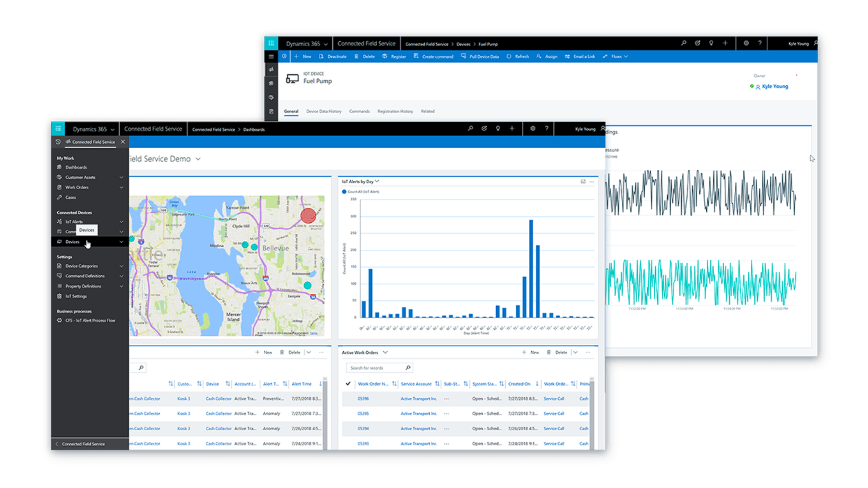Image resolution: width=868 pixels, height=488 pixels.
Task: Open work order 05396
Action: (x=363, y=398)
